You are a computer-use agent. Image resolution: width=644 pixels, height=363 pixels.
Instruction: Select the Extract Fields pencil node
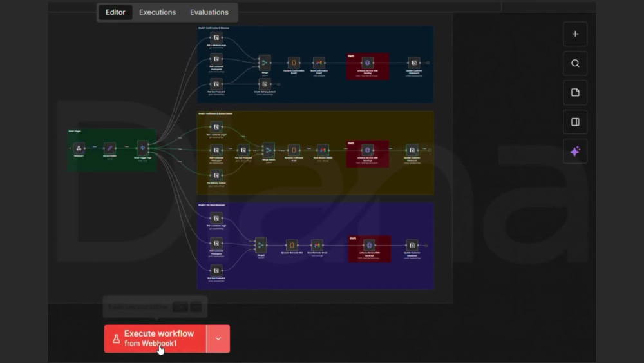[109, 148]
